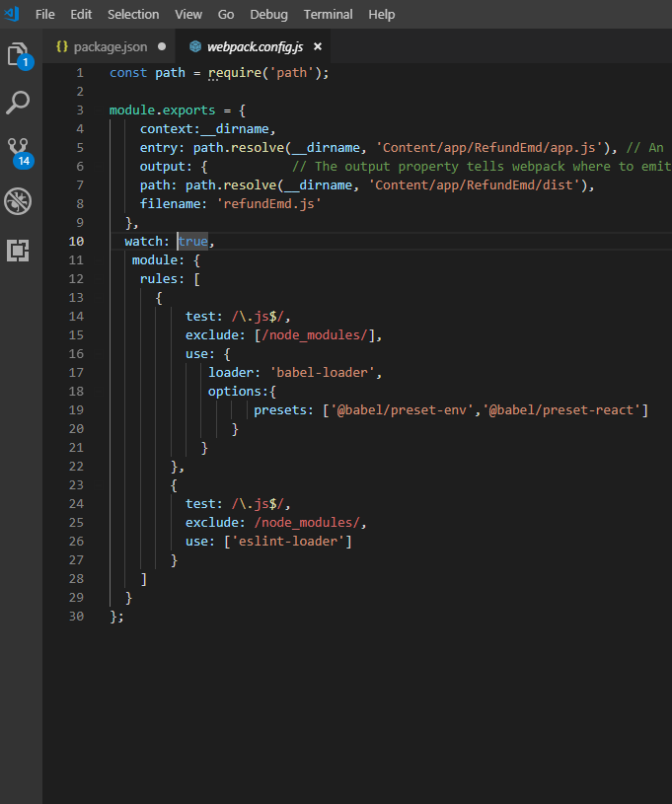Click the VS Code logo icon
This screenshot has width=672, height=804.
click(12, 14)
